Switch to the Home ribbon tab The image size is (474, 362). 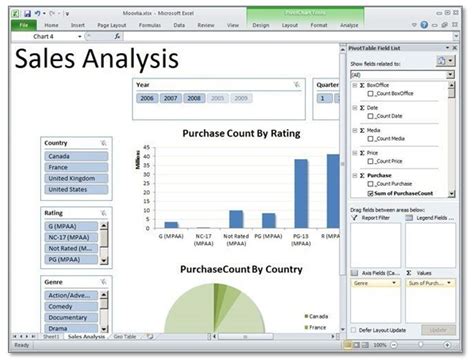(51, 25)
